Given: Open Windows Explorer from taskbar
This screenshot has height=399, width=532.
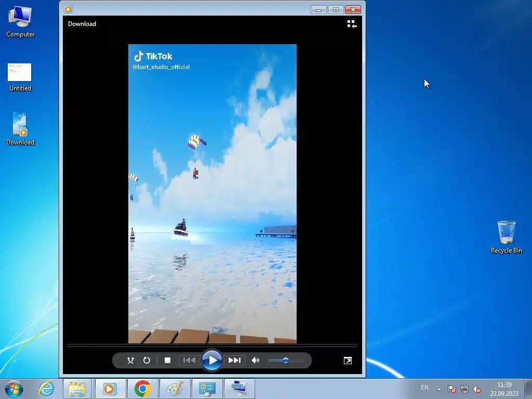Looking at the screenshot, I should pyautogui.click(x=77, y=389).
